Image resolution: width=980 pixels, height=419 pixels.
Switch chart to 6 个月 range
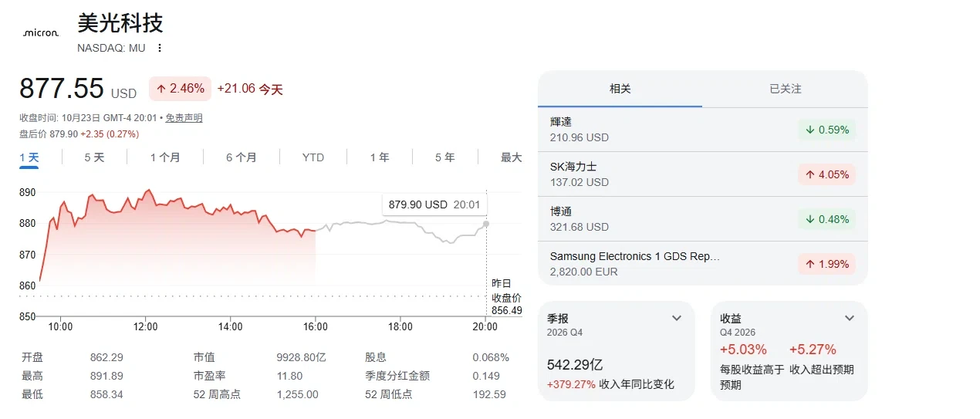242,157
